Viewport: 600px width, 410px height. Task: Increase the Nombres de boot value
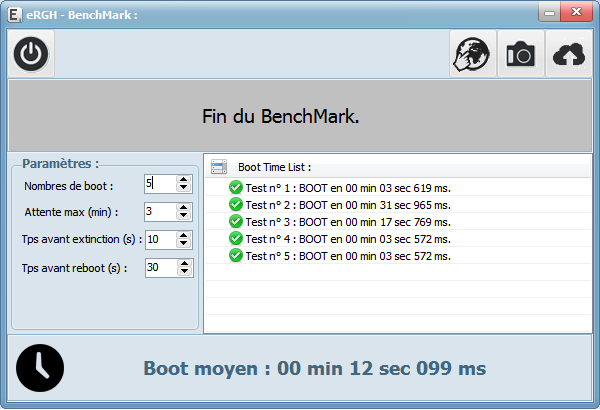184,180
